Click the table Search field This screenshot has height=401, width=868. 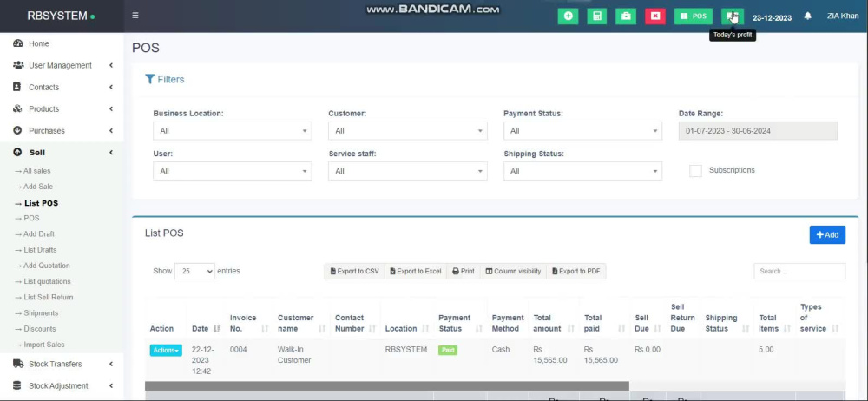click(799, 272)
